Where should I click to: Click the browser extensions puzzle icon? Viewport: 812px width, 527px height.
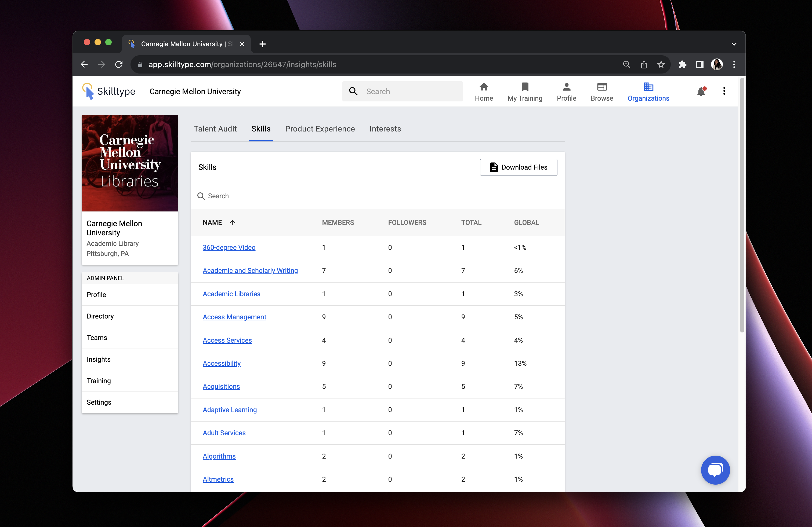coord(682,64)
